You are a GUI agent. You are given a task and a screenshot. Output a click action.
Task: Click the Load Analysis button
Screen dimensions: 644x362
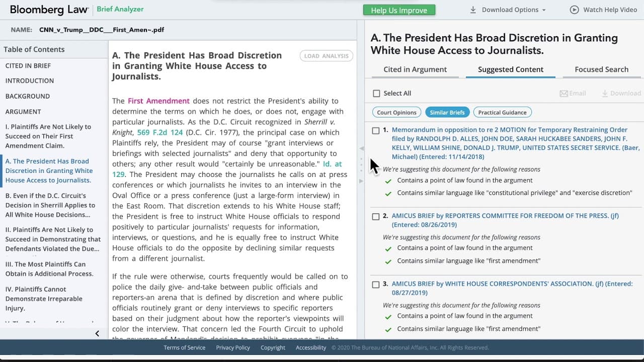(x=327, y=56)
